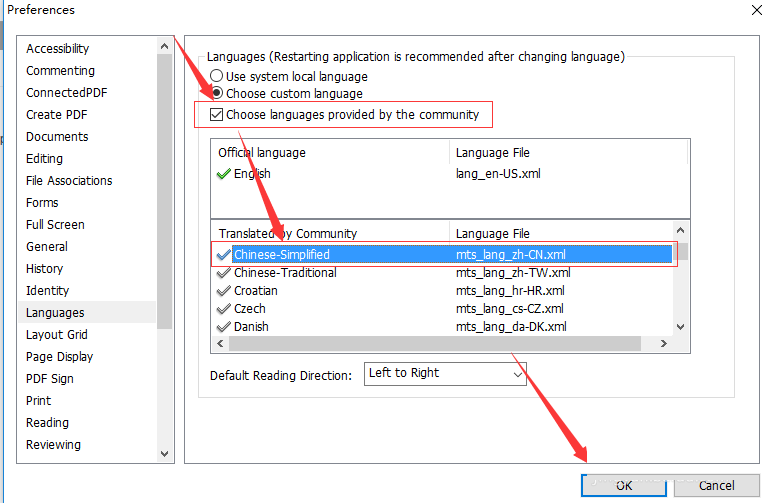The height and width of the screenshot is (503, 772).
Task: Select Choose custom language radio button
Action: coord(216,94)
